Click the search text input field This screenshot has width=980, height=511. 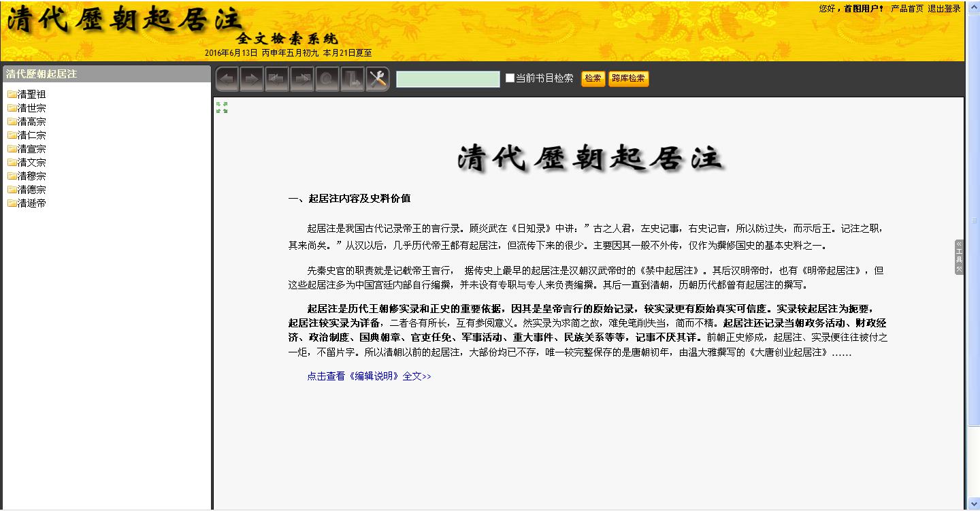pos(448,79)
